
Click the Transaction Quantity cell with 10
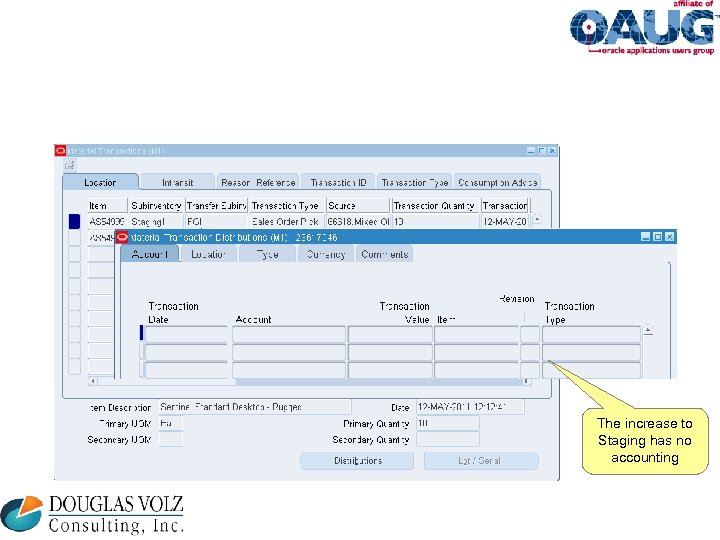click(436, 221)
